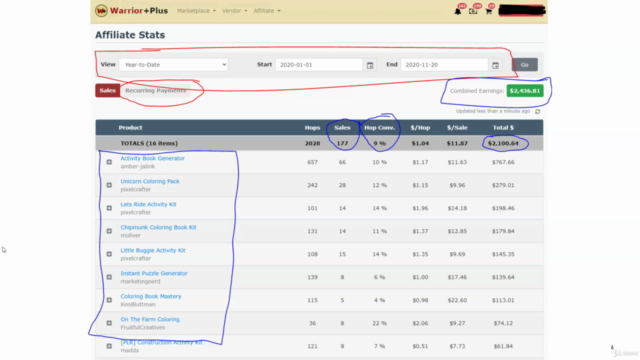Open On The Farm Coloring link

(x=150, y=319)
